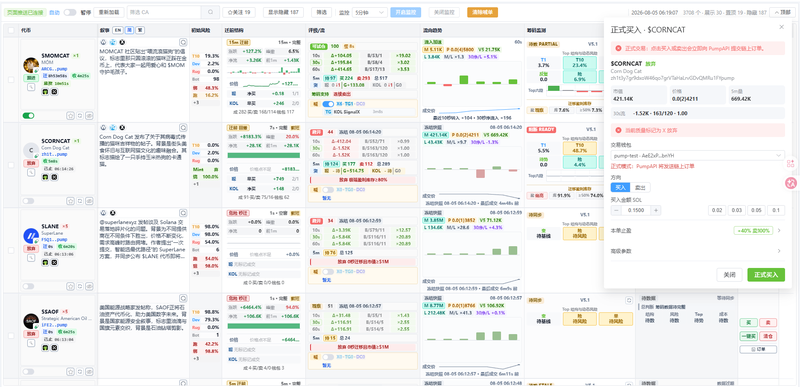This screenshot has height=387, width=800.
Task: Click the copy icon in the $SAOF row footer
Action: click(x=89, y=372)
